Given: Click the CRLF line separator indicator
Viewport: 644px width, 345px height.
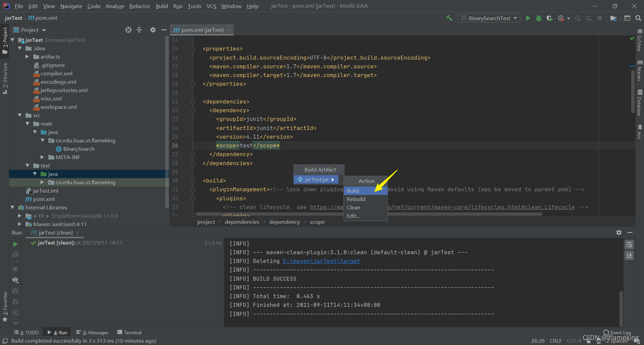Looking at the screenshot, I should click(555, 341).
